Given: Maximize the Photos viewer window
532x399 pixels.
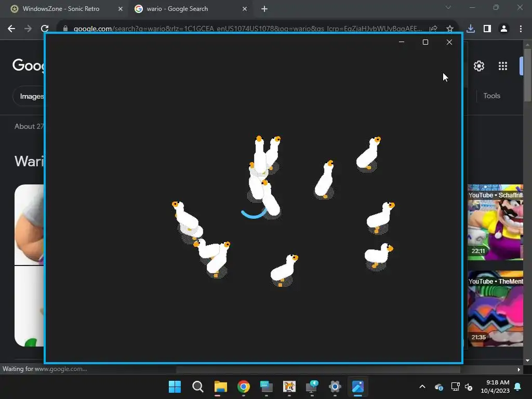Looking at the screenshot, I should click(425, 42).
